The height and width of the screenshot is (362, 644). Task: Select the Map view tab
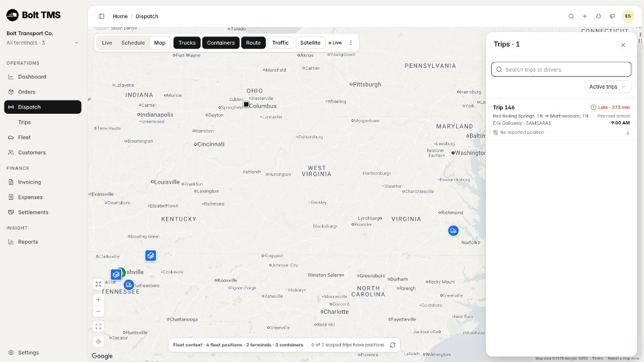click(160, 43)
